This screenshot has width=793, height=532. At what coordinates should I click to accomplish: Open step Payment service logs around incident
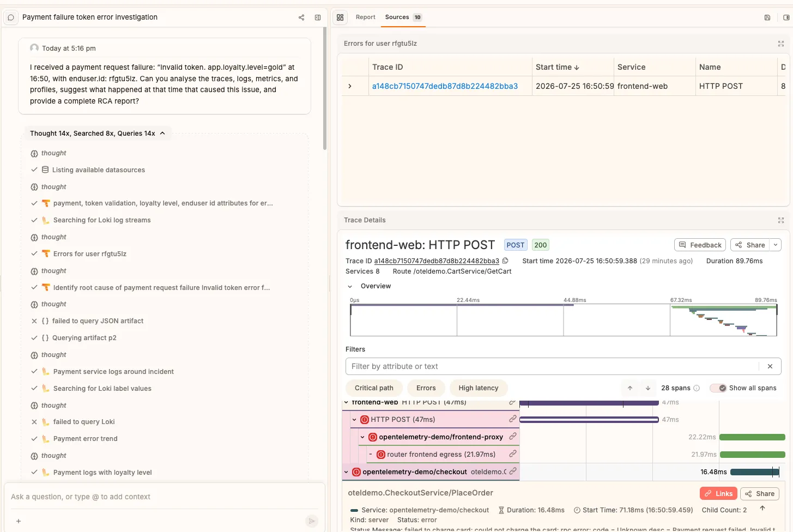tap(113, 372)
